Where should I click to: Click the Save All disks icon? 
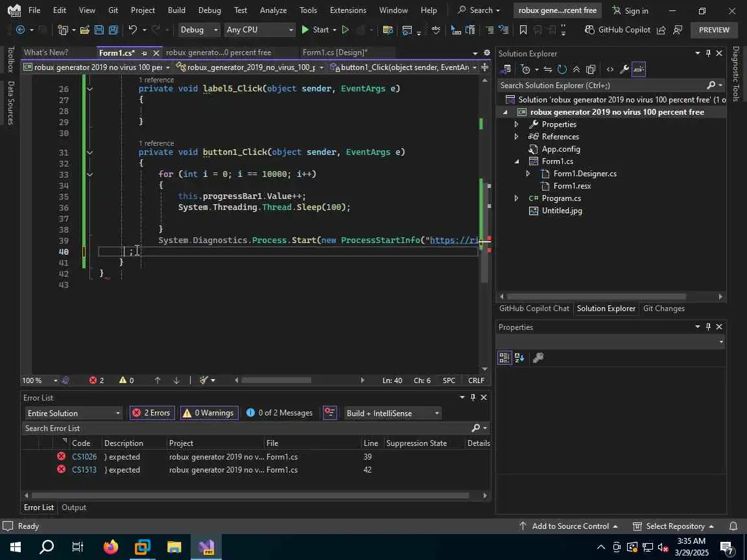[x=113, y=30]
